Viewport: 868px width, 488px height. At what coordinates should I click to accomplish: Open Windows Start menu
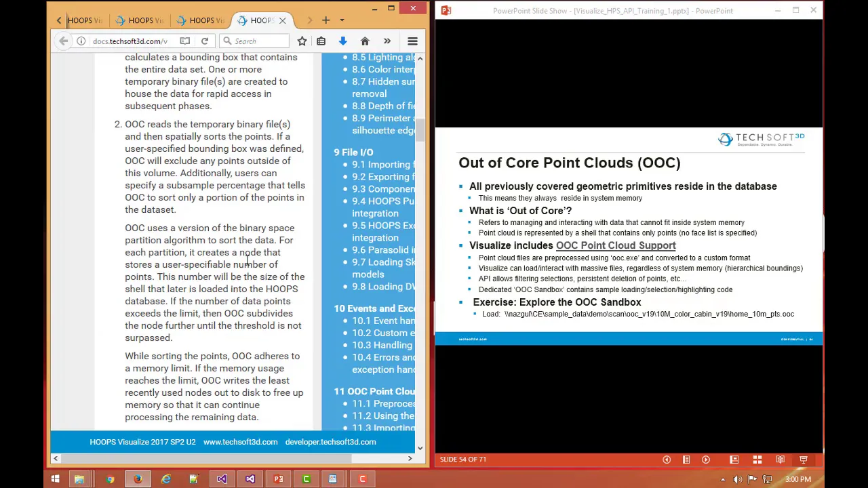tap(56, 479)
